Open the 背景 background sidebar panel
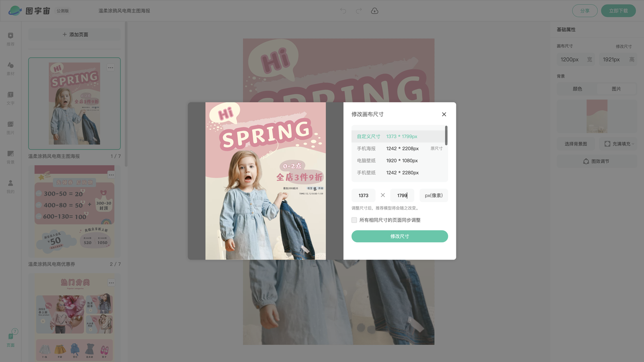The height and width of the screenshot is (362, 644). coord(11,157)
